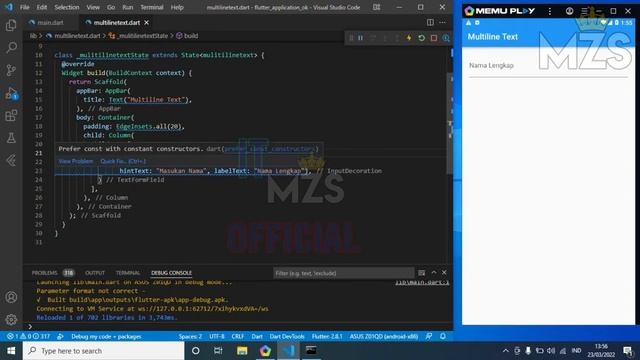Open the Help menu
Image resolution: width=640 pixels, height=360 pixels.
pyautogui.click(x=177, y=7)
